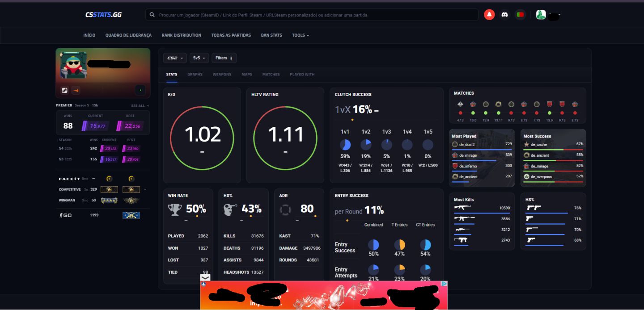Click the sniper rifle icon with 3212 kills
The width and height of the screenshot is (644, 310).
[462, 229]
